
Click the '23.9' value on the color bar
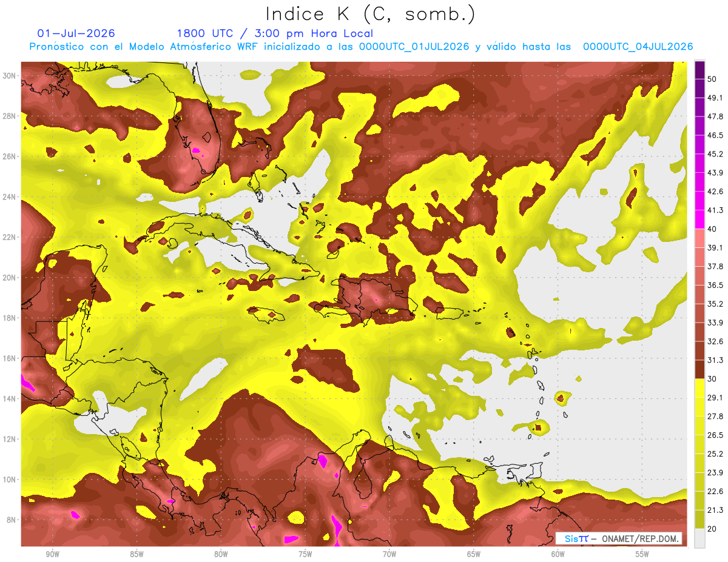coord(715,473)
